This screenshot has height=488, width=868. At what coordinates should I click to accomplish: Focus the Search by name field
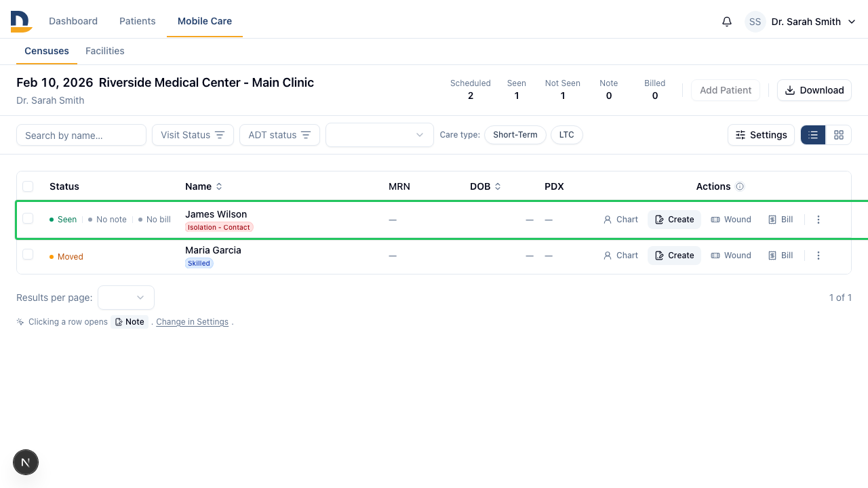click(x=81, y=135)
